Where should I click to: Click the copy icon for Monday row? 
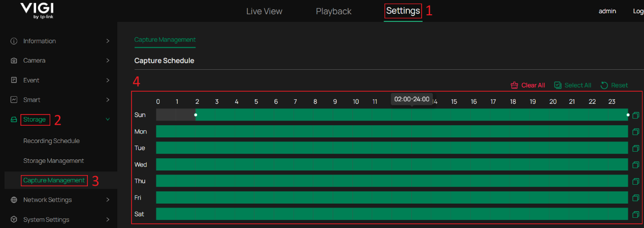click(635, 132)
